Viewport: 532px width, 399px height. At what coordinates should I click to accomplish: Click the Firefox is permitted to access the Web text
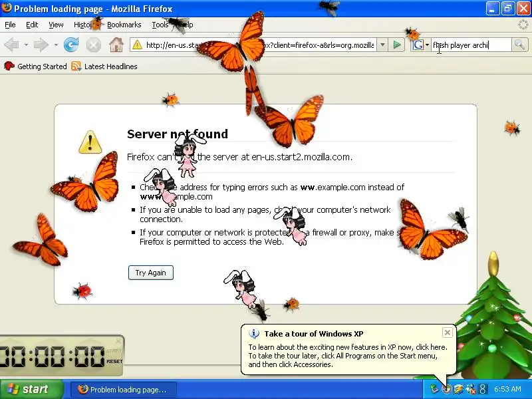coord(211,241)
